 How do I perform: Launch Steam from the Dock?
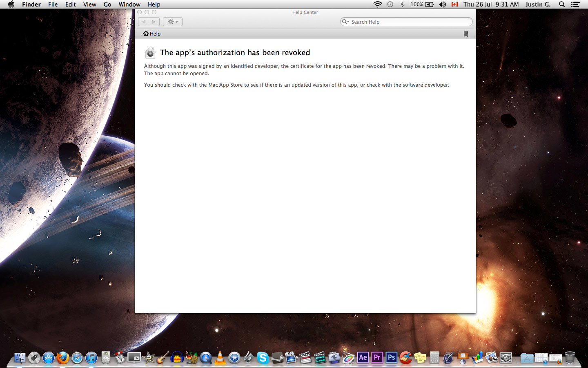tap(277, 357)
